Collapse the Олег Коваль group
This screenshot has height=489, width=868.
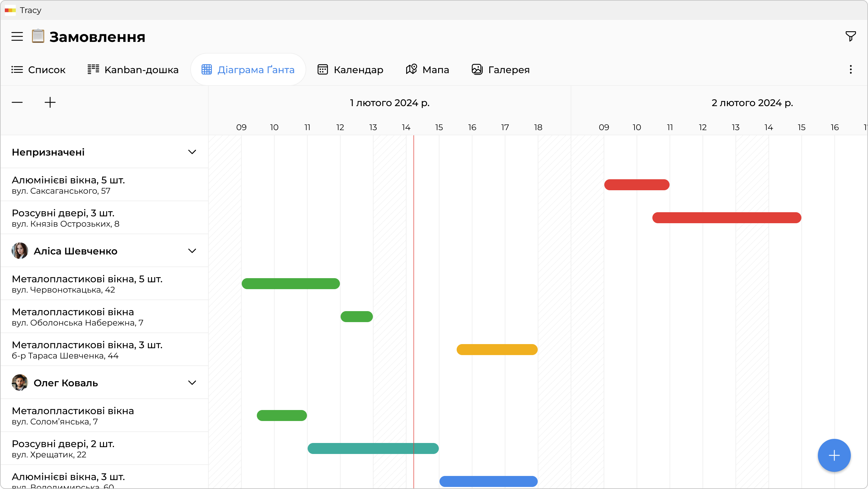pos(192,383)
